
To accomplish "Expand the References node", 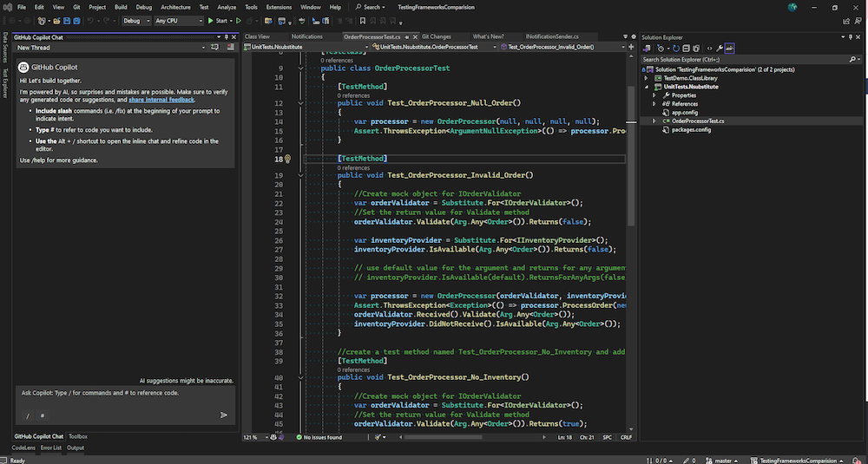I will pos(654,104).
